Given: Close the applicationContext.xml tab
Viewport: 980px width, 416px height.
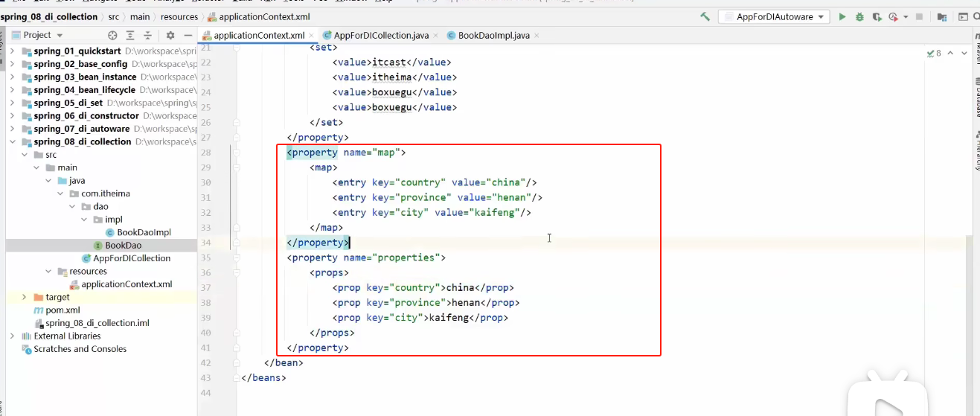Looking at the screenshot, I should (311, 36).
